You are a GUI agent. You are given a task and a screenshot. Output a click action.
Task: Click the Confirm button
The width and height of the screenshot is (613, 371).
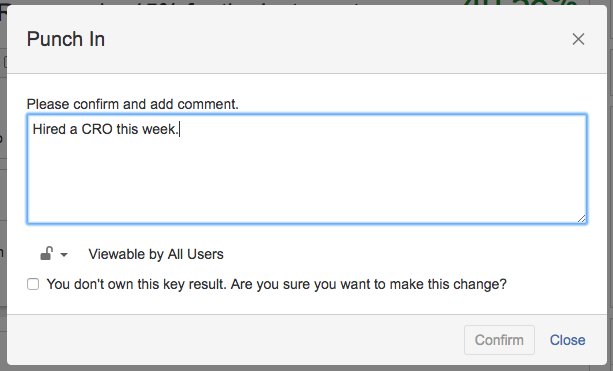499,340
